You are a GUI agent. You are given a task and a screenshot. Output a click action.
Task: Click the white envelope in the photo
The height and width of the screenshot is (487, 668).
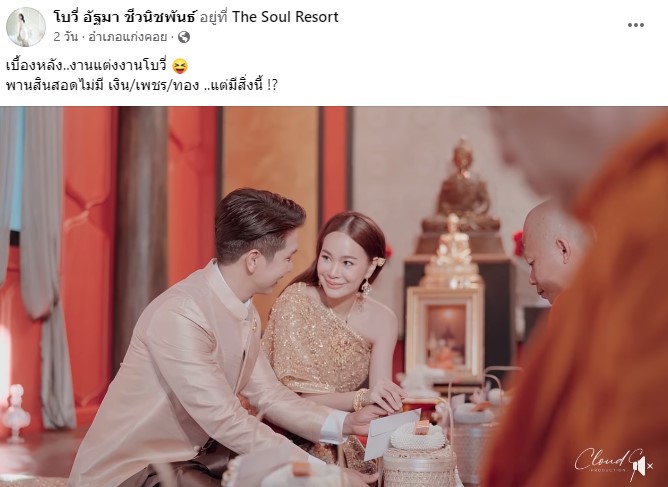coord(388,434)
